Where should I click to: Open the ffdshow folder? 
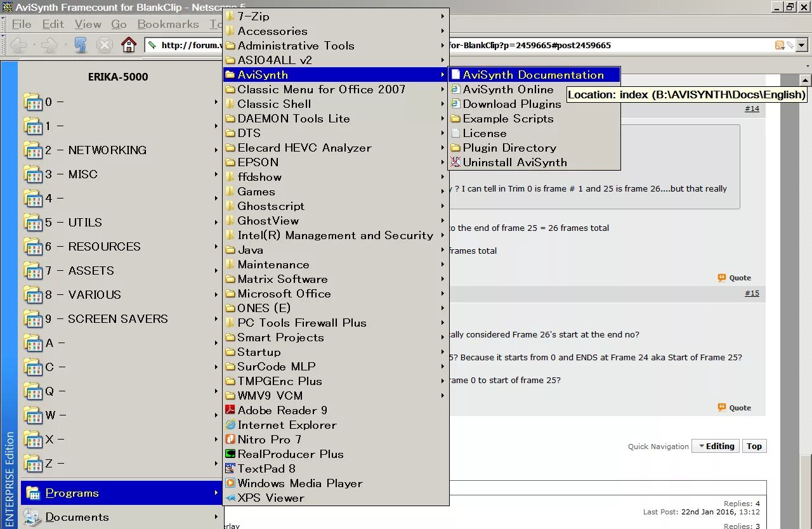336,177
